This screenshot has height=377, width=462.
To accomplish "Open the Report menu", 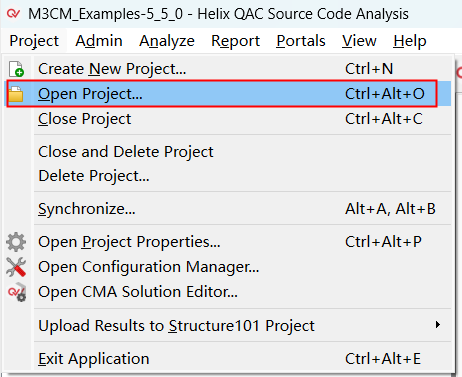I will coord(235,41).
